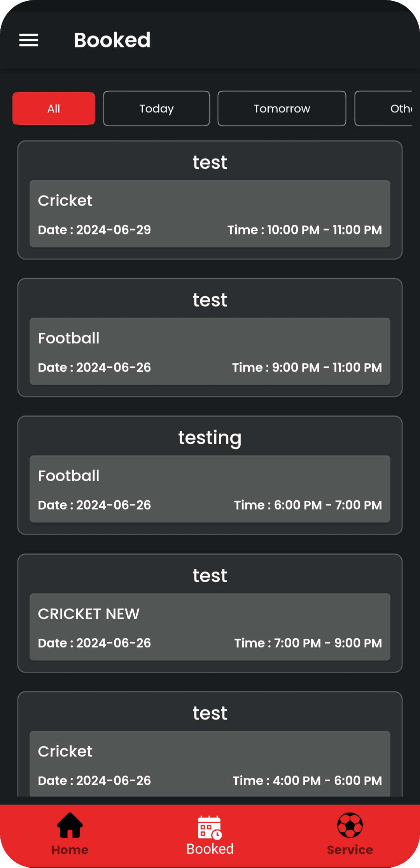
Task: Open the Cricket booking on 2024-06-29
Action: [x=210, y=214]
